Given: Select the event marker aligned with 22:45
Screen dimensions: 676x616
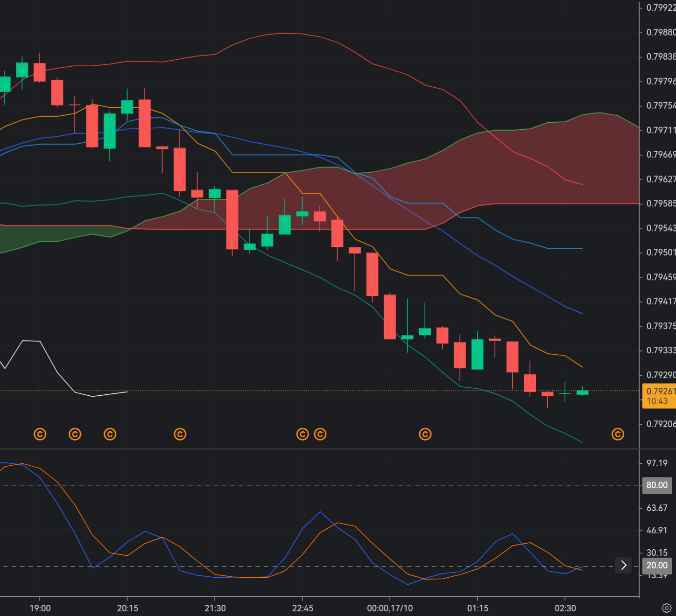Looking at the screenshot, I should click(303, 434).
